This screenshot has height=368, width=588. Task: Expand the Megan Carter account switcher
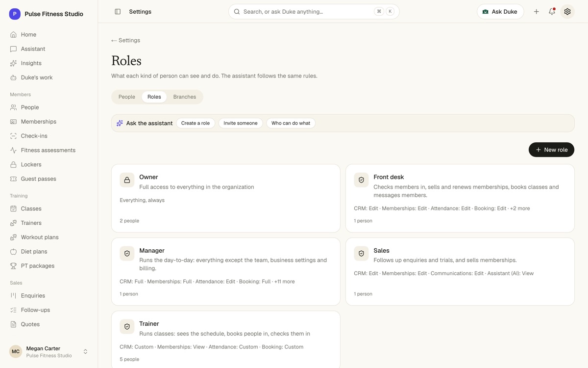[85, 352]
